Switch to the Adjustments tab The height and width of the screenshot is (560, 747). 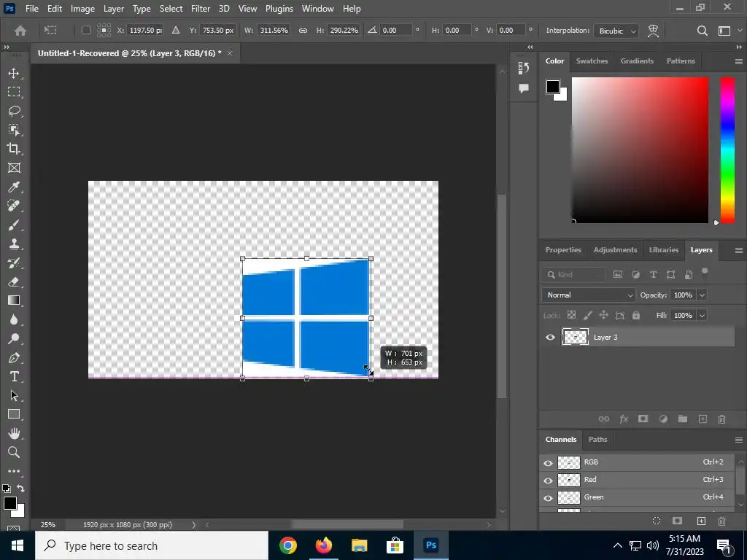click(615, 250)
